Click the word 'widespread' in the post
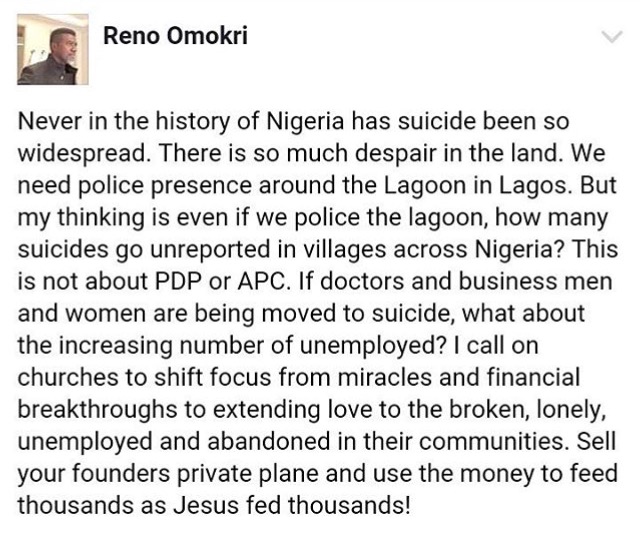Screen dimensions: 640x536 click(82, 154)
